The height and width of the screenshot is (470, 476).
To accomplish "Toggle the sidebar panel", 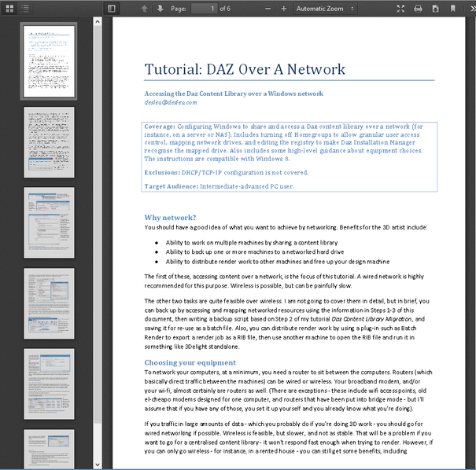I will [112, 9].
